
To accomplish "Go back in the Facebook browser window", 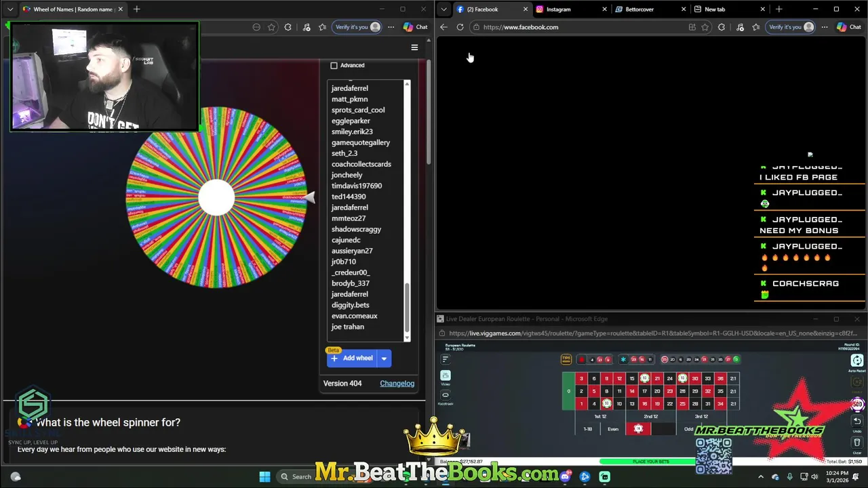I will 443,27.
